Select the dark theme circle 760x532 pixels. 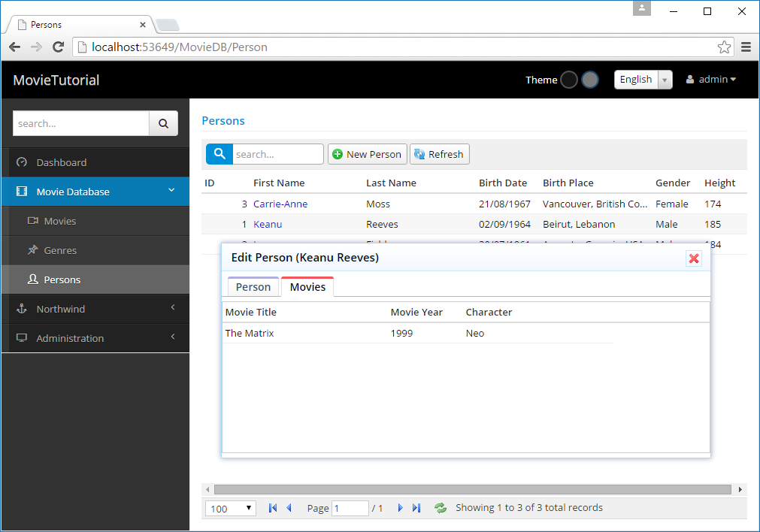coord(569,80)
